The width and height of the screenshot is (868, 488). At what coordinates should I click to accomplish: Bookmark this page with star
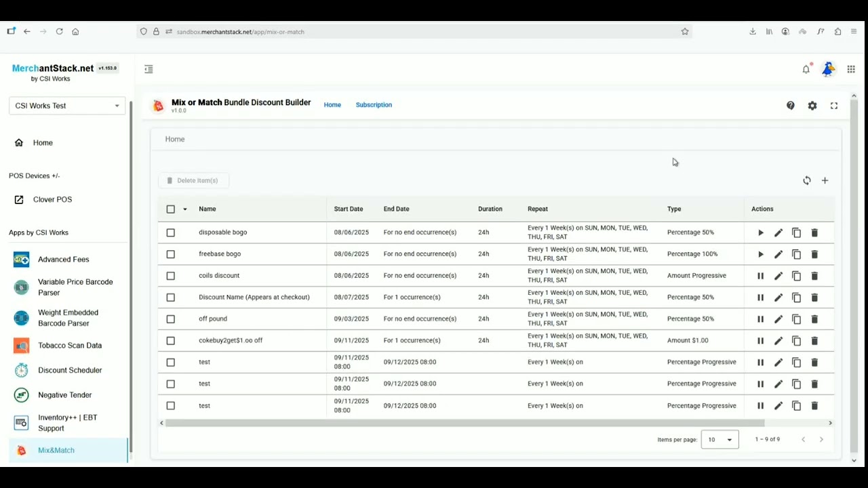point(685,31)
